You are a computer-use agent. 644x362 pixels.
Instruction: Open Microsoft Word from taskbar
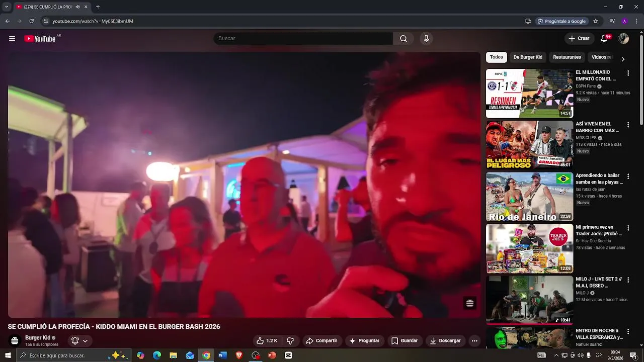pos(222,355)
